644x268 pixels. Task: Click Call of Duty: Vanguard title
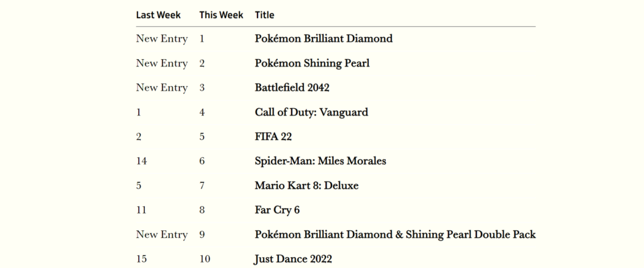311,112
